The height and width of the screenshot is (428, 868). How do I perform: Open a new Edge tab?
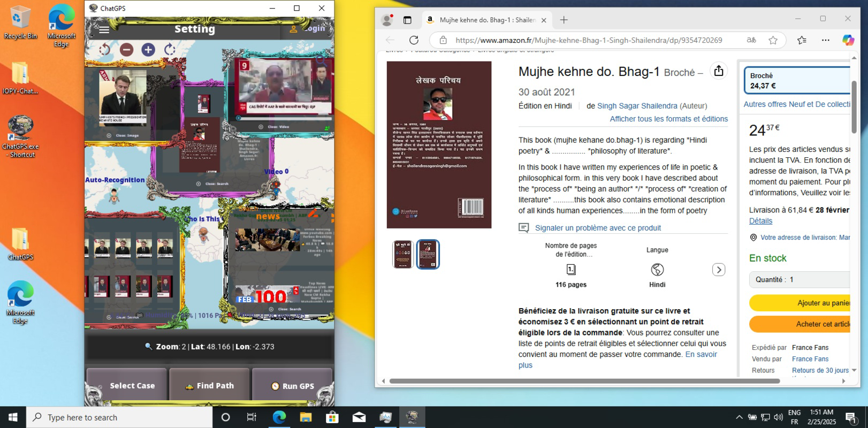click(x=564, y=20)
